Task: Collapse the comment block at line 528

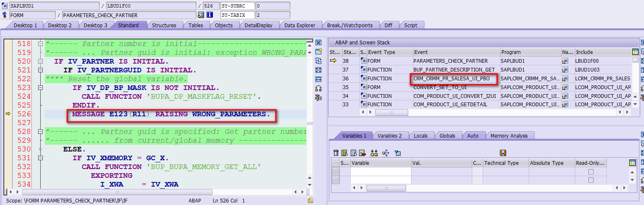Action: (x=40, y=132)
